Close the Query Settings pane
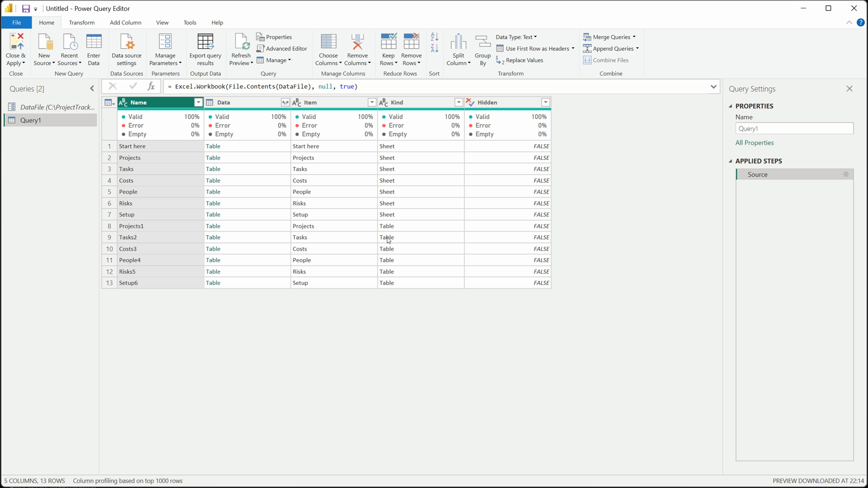Viewport: 868px width, 488px height. [x=850, y=89]
